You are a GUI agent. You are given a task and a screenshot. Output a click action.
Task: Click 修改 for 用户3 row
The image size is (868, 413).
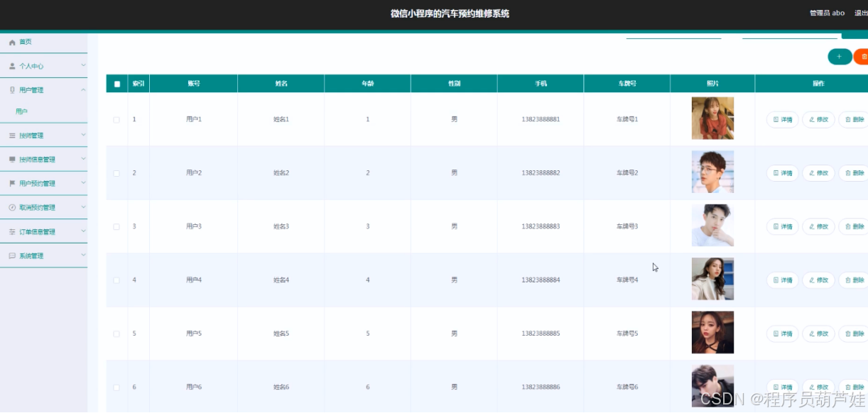pos(818,227)
